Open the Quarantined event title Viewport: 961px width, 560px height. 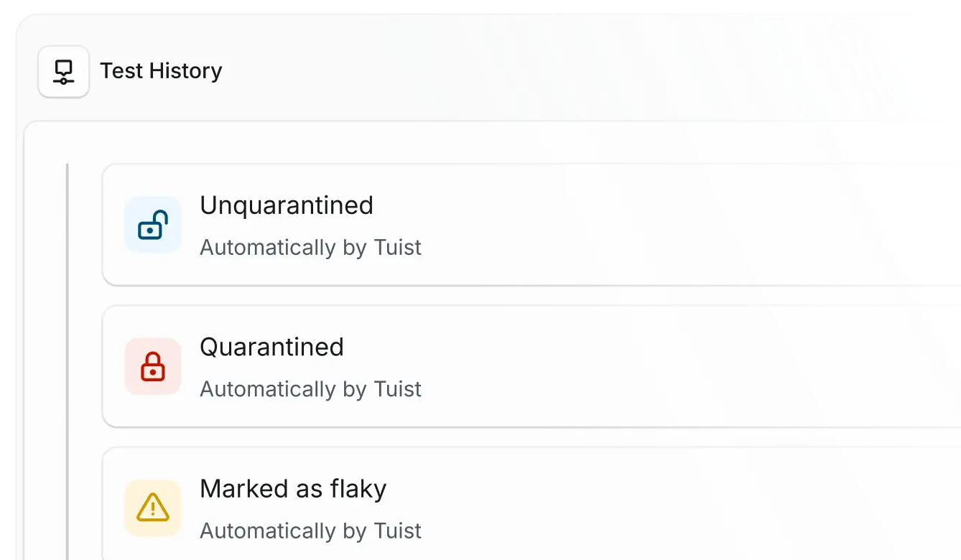pos(271,347)
